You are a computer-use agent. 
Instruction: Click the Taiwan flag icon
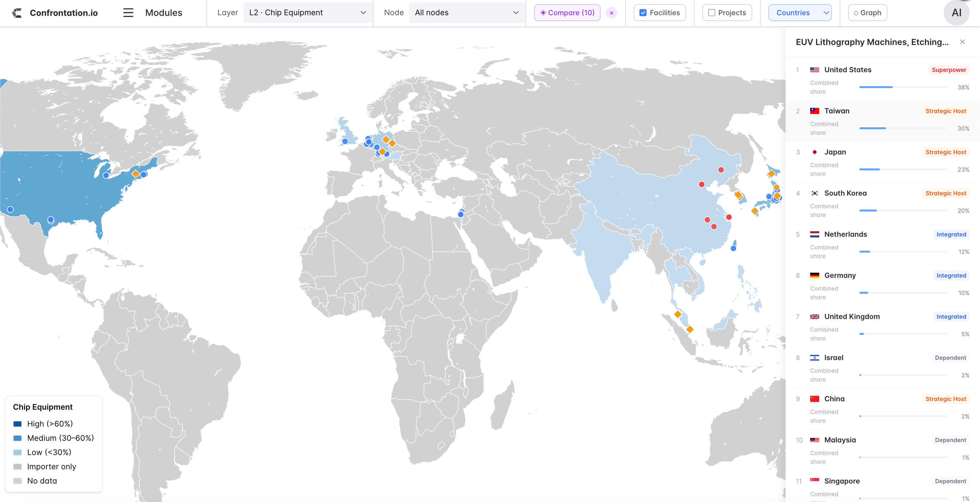tap(814, 111)
